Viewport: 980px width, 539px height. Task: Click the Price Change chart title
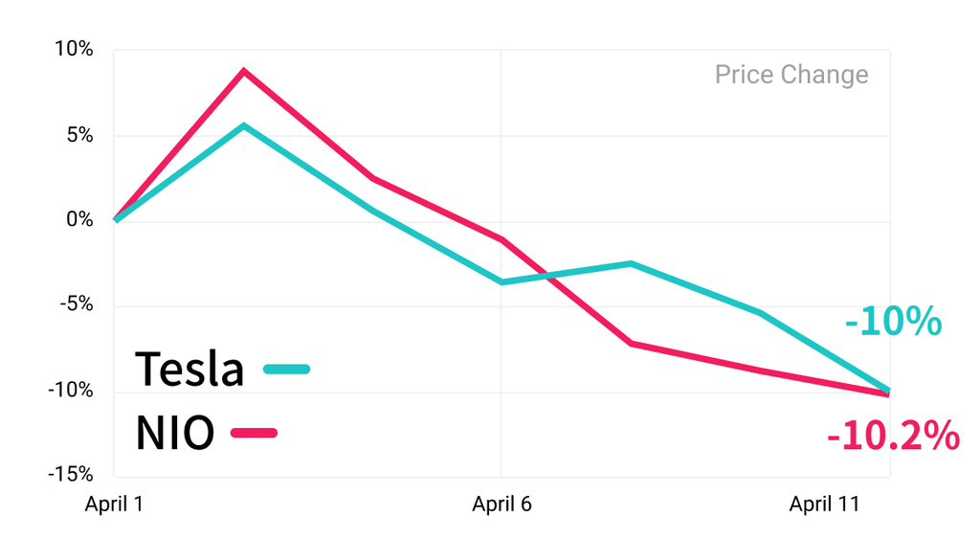coord(791,75)
